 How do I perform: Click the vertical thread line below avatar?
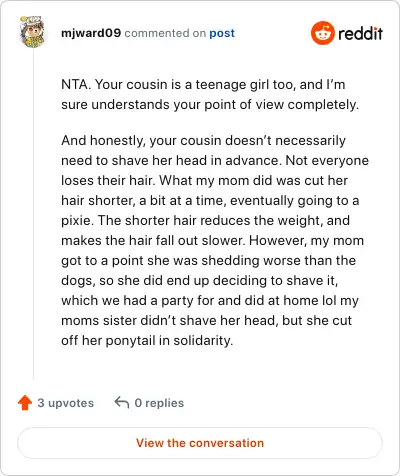pos(33,214)
